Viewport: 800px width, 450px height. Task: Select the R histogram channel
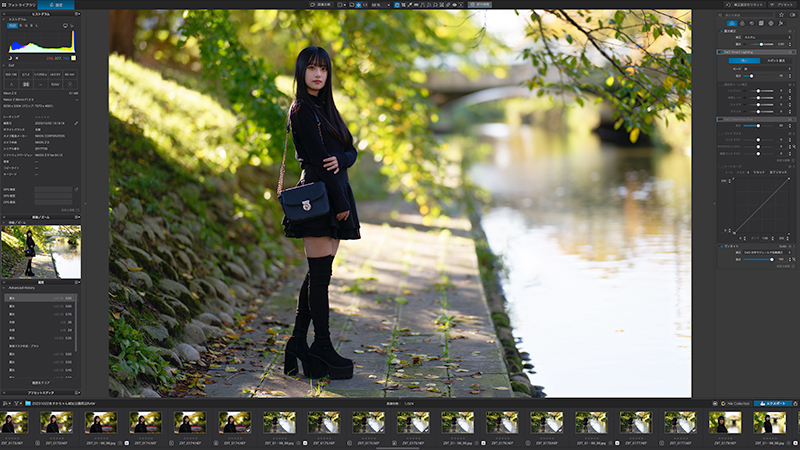tap(20, 26)
